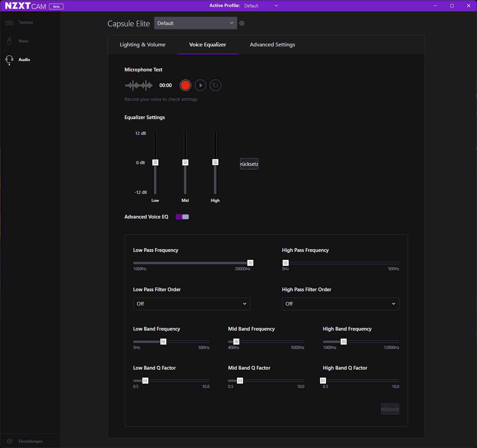Click rücksetz button beside equalizer sliders
477x448 pixels.
(x=249, y=164)
